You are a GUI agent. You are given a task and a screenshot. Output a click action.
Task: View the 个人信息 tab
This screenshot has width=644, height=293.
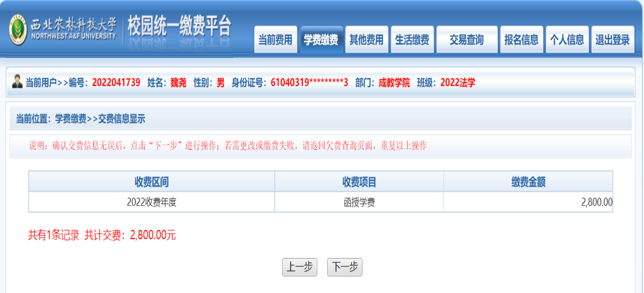click(x=567, y=39)
